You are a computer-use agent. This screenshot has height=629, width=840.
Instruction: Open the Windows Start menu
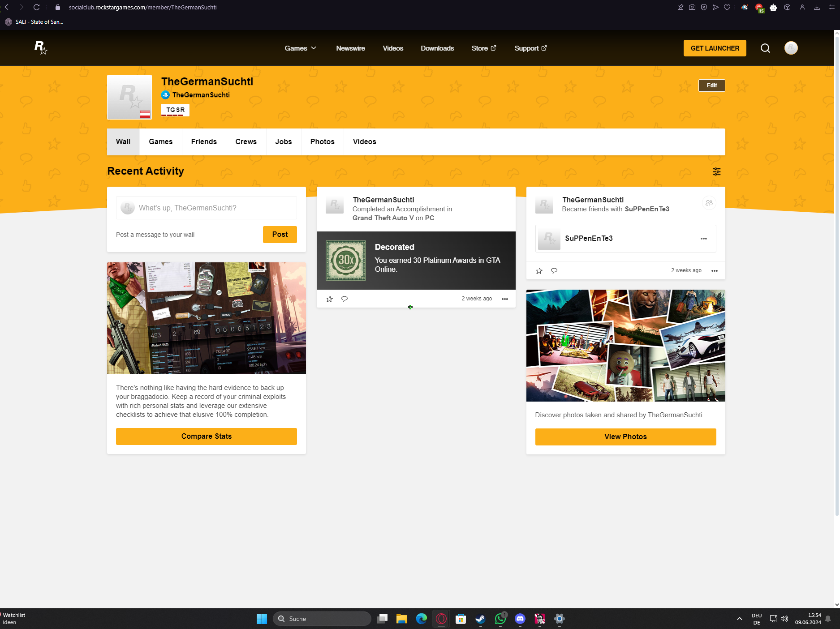[262, 619]
